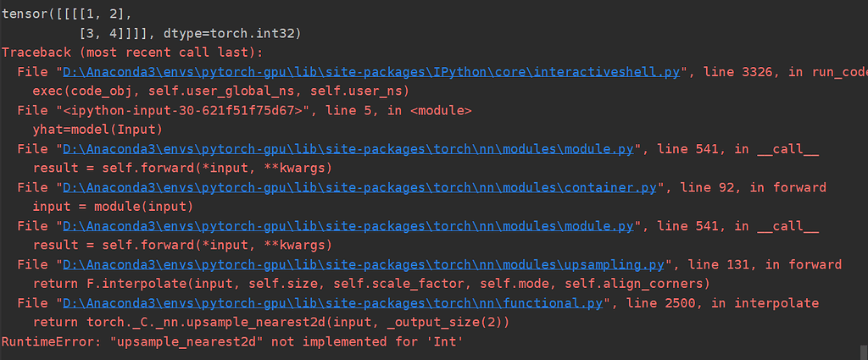Click the 'line 2500, in interpolate' text
Screen dimensions: 868x360
(737, 302)
